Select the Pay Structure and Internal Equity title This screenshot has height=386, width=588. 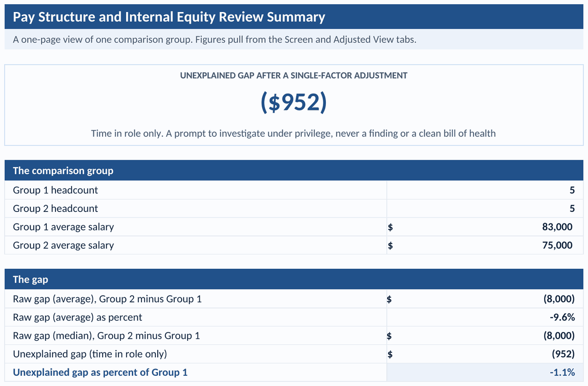point(169,17)
